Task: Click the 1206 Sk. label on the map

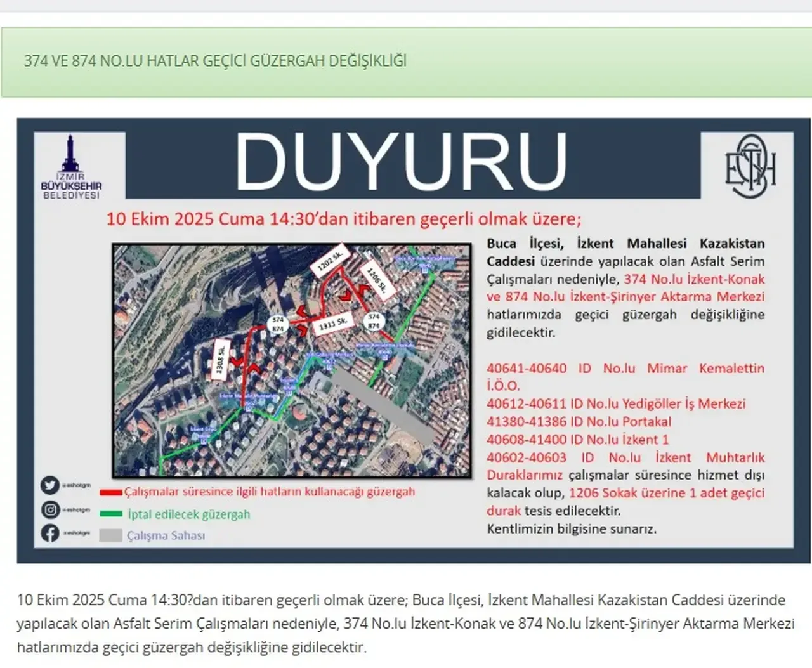Action: pyautogui.click(x=377, y=279)
